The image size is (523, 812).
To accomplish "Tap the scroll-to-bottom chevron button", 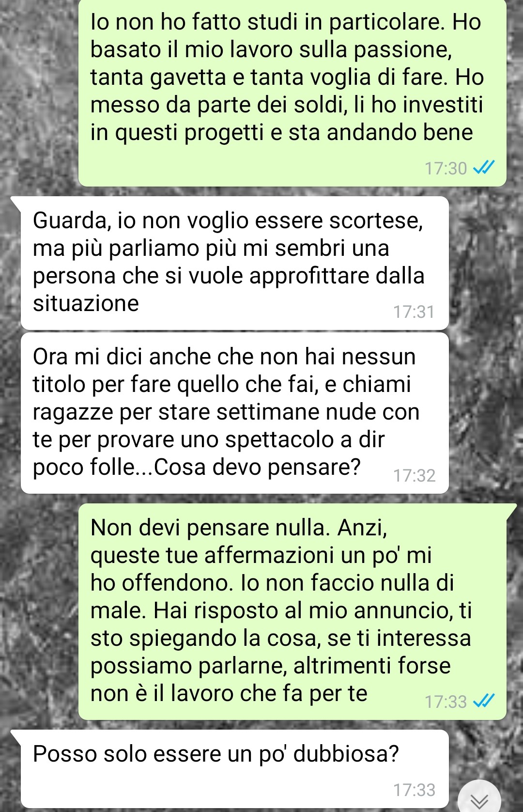I will (x=479, y=797).
